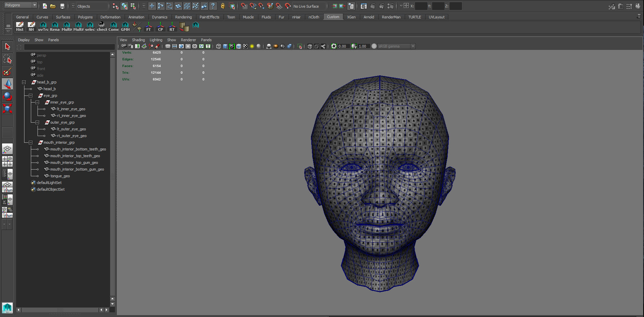Select by object type mode icon
The width and height of the screenshot is (644, 317).
point(124,6)
